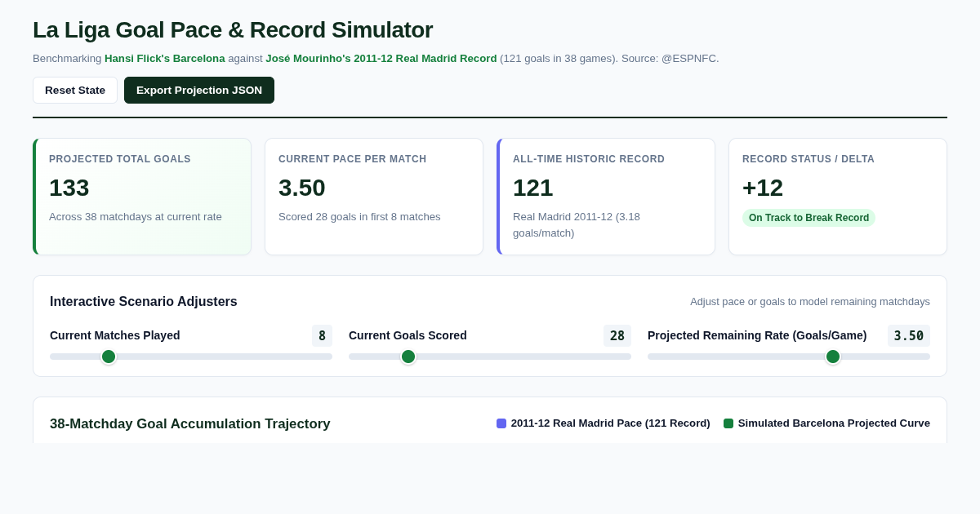Click the 133 projected goals figure

[69, 188]
